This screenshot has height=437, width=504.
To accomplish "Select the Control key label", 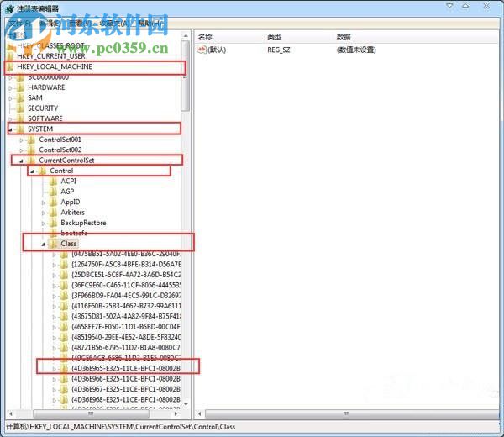I will pyautogui.click(x=61, y=171).
